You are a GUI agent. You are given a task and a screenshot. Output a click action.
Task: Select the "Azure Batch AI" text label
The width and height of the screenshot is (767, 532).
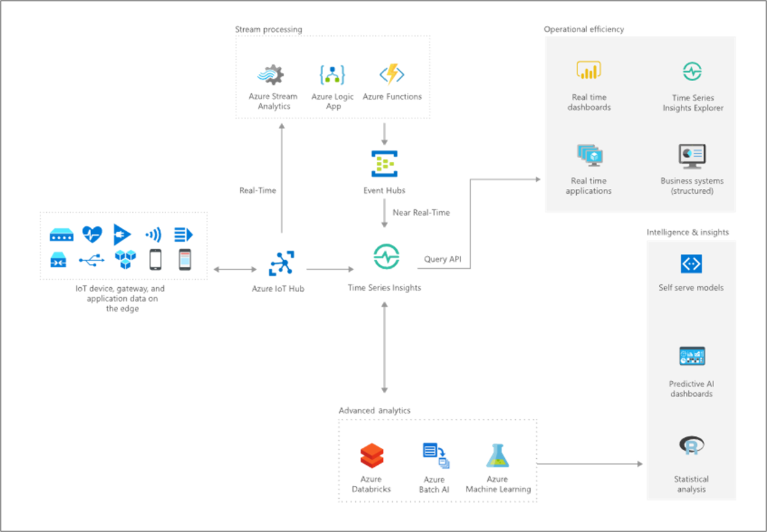click(x=434, y=485)
